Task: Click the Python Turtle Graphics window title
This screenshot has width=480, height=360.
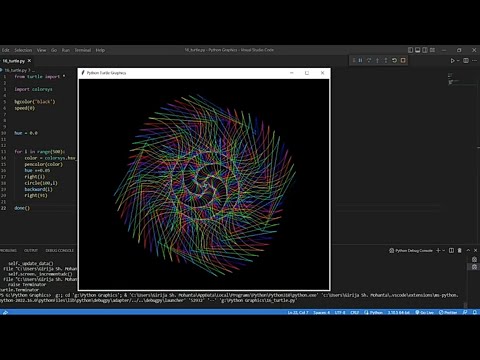Action: pos(106,73)
